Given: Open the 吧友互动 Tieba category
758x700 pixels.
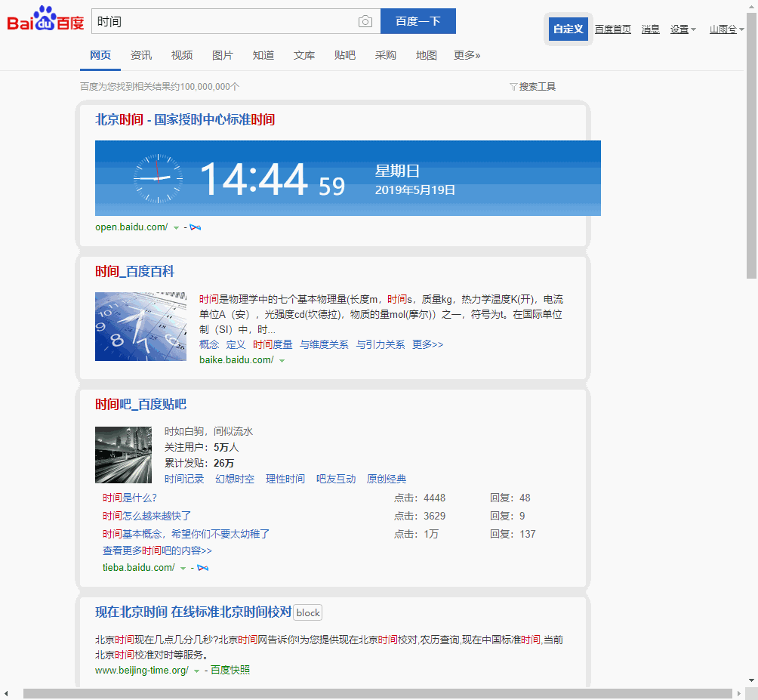Looking at the screenshot, I should click(336, 479).
